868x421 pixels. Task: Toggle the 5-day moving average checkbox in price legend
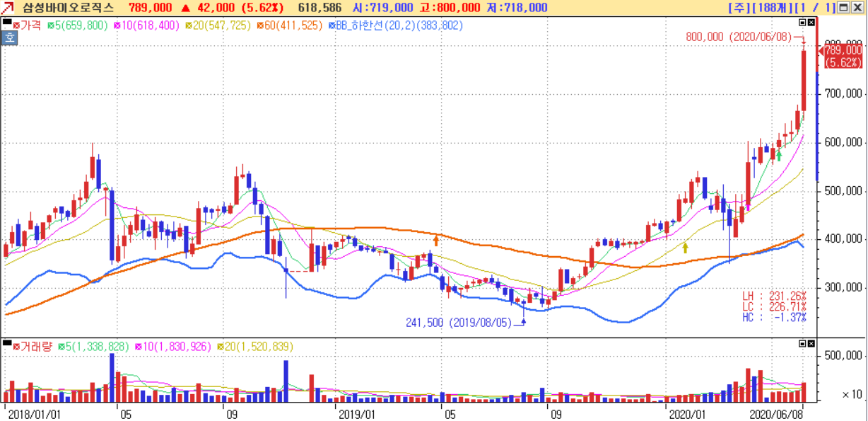[x=51, y=25]
